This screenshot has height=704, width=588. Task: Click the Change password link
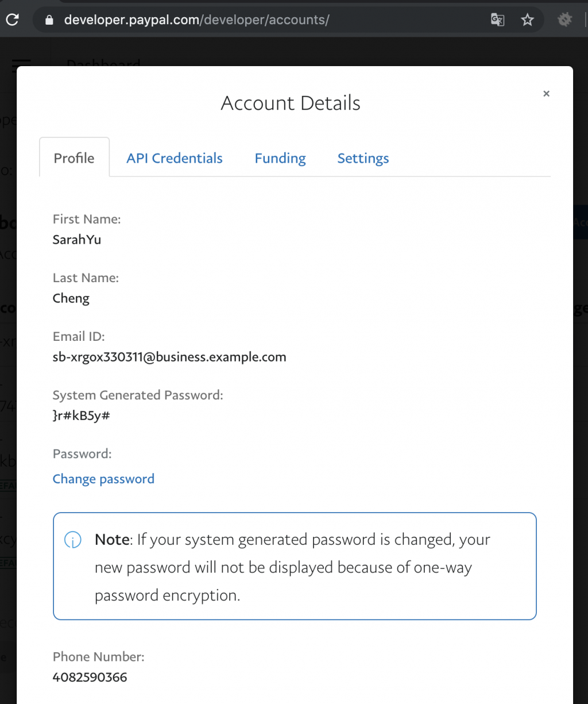tap(103, 479)
